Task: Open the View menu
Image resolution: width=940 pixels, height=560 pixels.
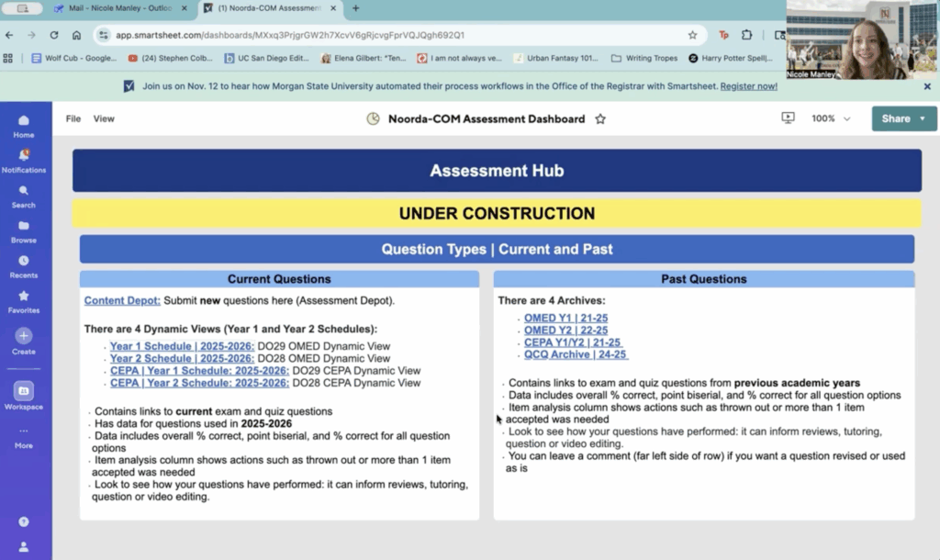Action: click(x=104, y=119)
